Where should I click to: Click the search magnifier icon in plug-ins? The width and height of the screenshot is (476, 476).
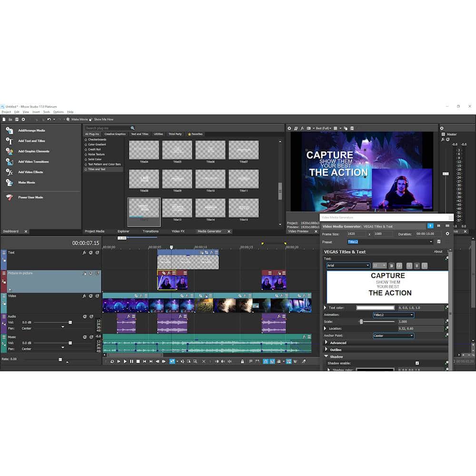(132, 128)
